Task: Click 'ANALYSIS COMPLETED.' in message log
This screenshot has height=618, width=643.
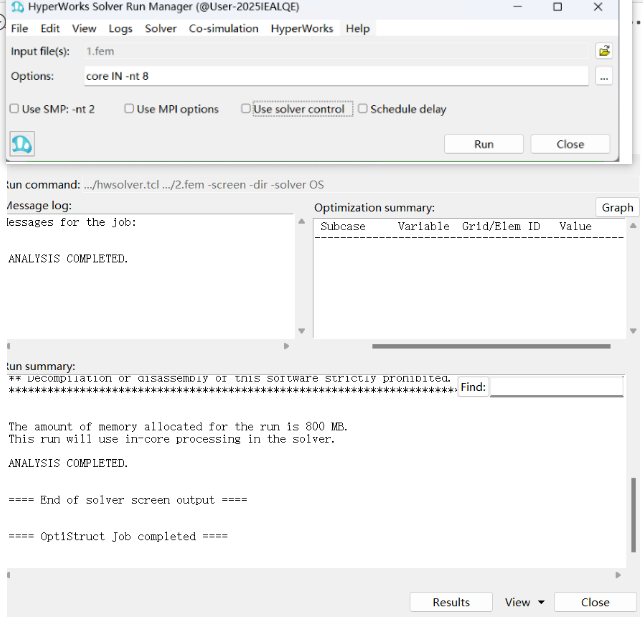Action: tap(68, 259)
